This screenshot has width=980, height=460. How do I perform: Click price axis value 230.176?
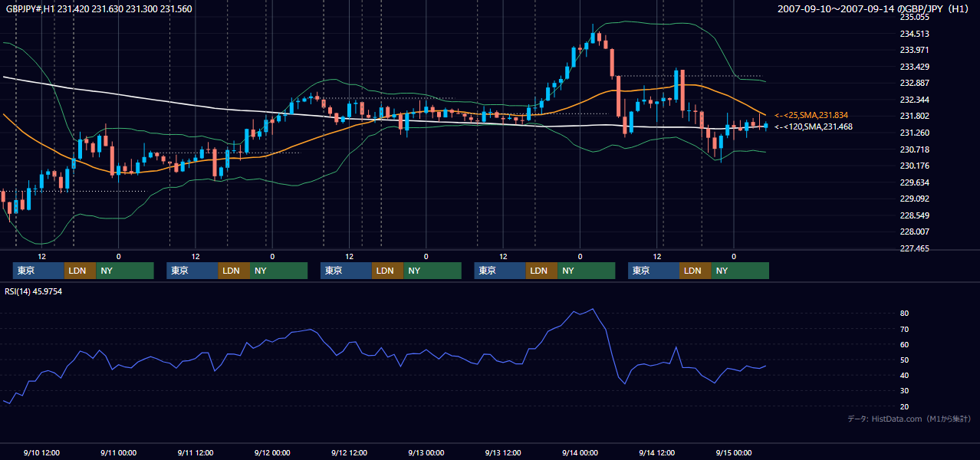pyautogui.click(x=914, y=166)
